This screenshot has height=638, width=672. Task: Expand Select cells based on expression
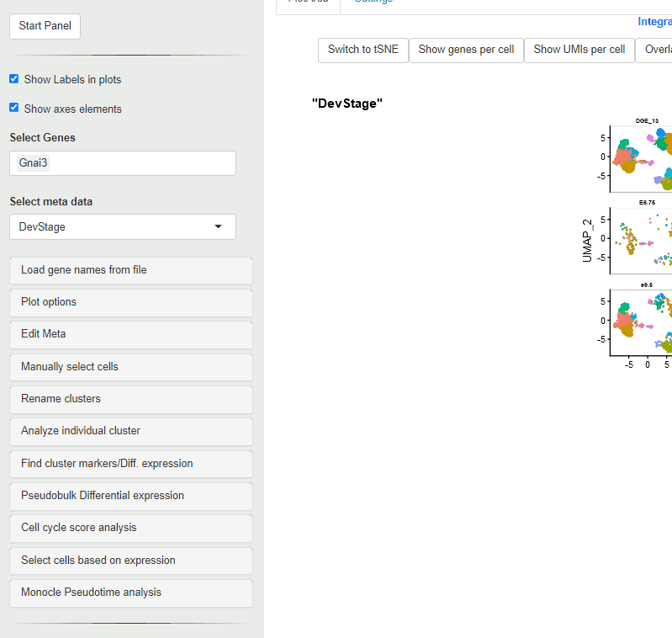point(130,561)
